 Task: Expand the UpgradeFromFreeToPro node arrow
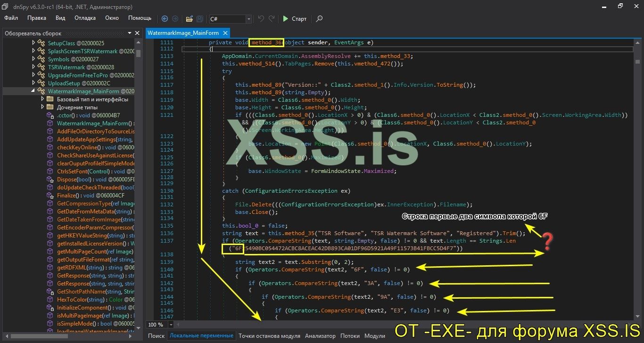[x=33, y=75]
